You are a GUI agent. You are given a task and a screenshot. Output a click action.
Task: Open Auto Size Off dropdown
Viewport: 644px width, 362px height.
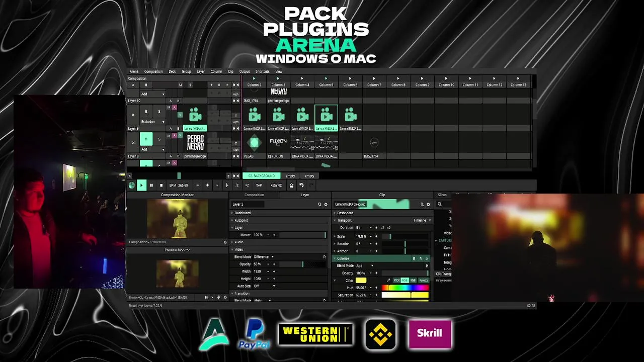(x=264, y=286)
